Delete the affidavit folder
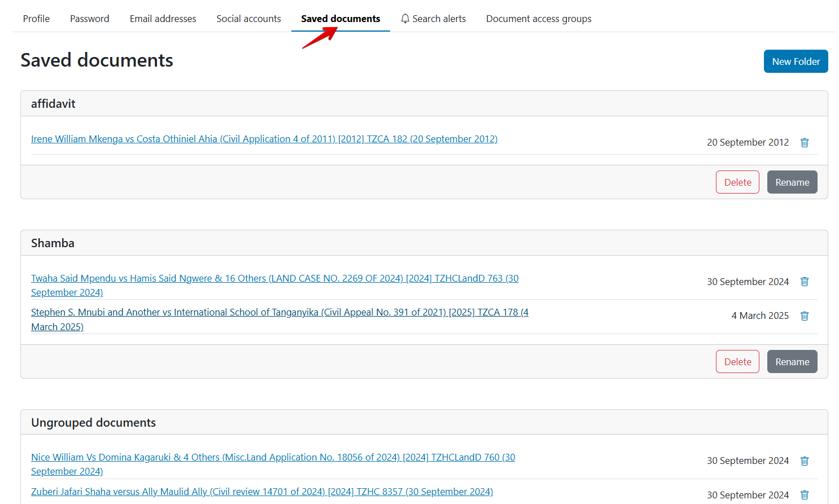839x504 pixels. click(x=737, y=182)
